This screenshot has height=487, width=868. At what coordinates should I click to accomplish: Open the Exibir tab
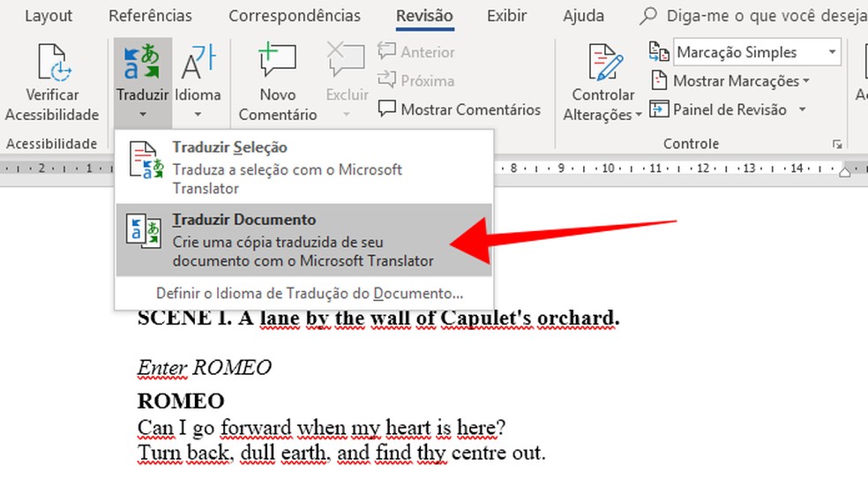coord(506,16)
